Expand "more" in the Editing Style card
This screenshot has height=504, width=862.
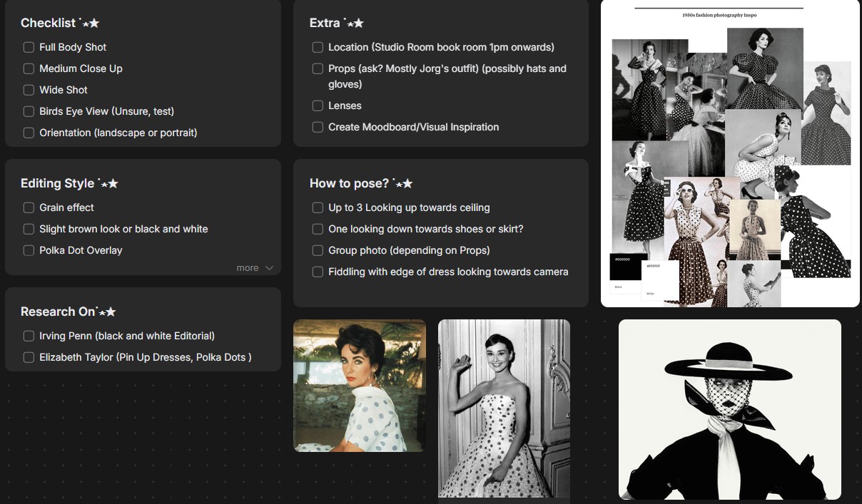coord(254,268)
